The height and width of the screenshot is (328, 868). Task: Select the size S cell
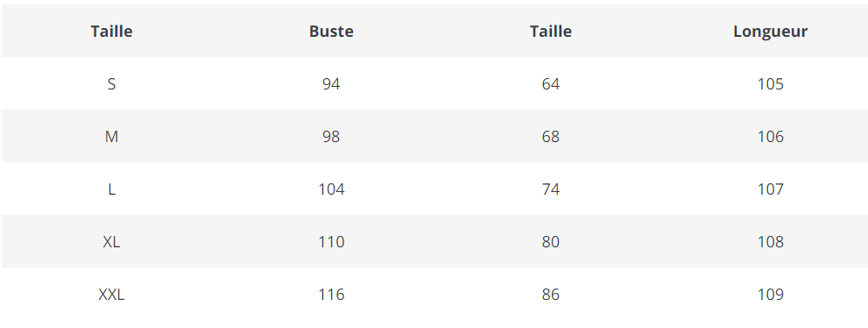pos(111,84)
